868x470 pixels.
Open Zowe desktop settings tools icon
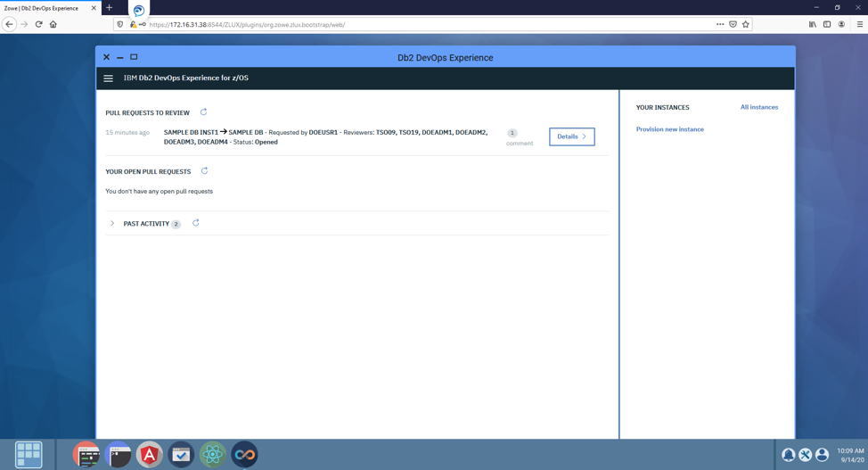click(805, 455)
